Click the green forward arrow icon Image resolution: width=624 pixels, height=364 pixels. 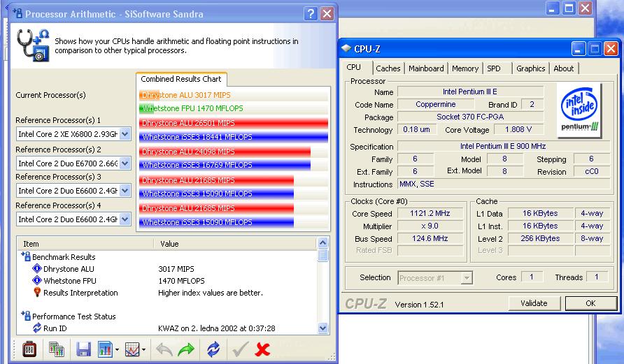click(x=186, y=349)
